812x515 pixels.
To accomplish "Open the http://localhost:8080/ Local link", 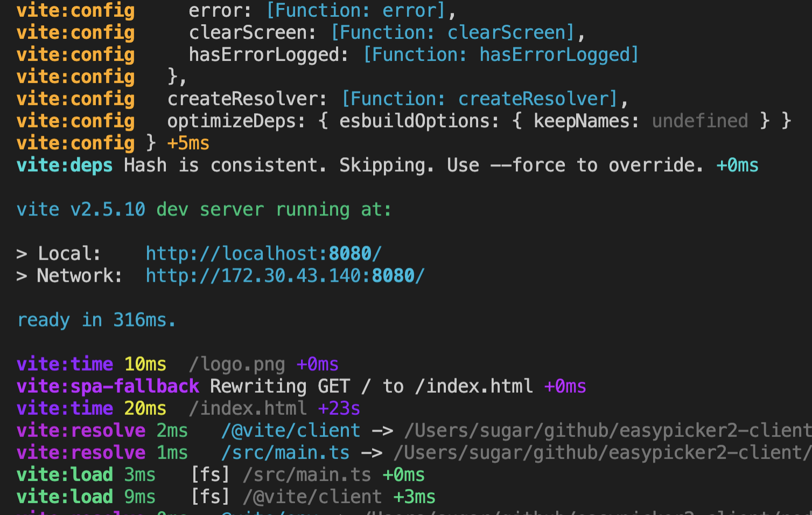I will [x=264, y=254].
